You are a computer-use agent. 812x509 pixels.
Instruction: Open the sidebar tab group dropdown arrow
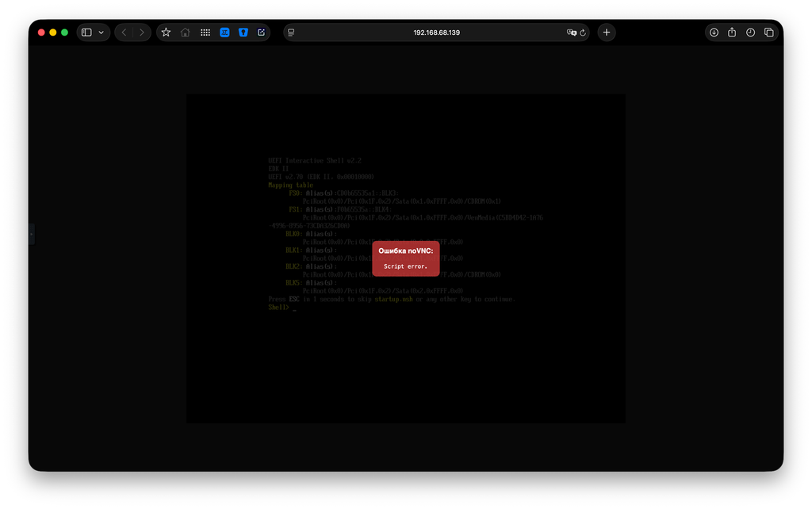click(x=101, y=32)
